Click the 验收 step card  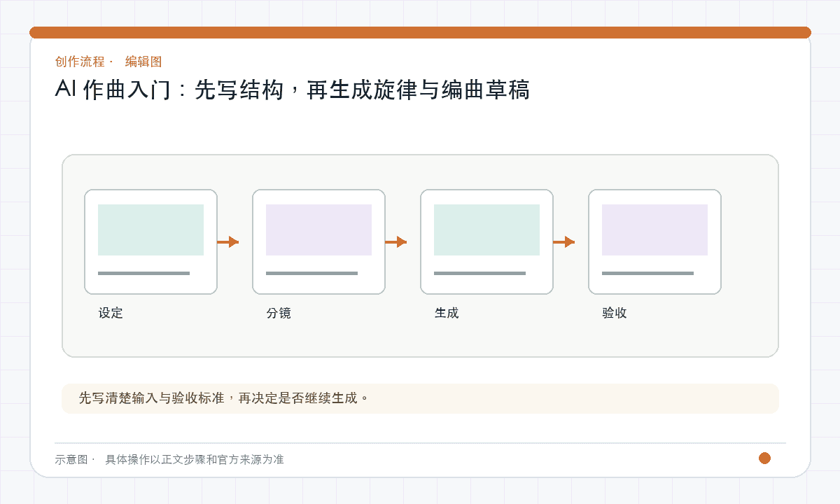(654, 241)
